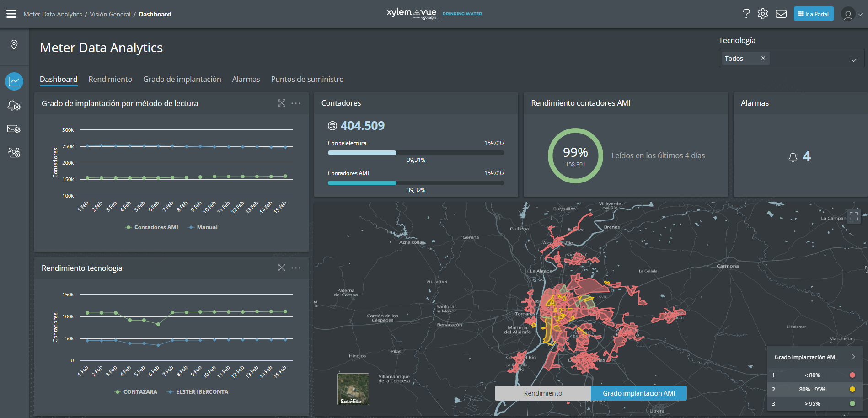The height and width of the screenshot is (418, 868).
Task: Click Leídos en los últimos 4 días text
Action: tap(658, 155)
